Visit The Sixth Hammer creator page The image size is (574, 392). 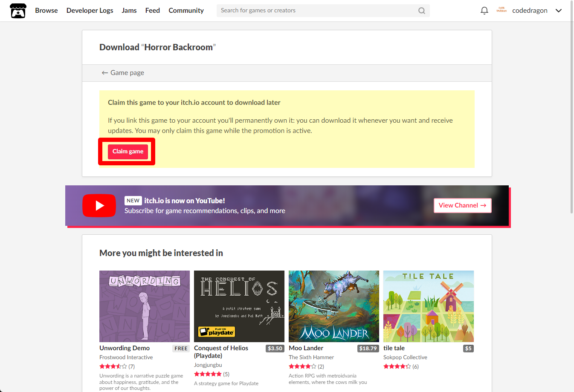(311, 357)
